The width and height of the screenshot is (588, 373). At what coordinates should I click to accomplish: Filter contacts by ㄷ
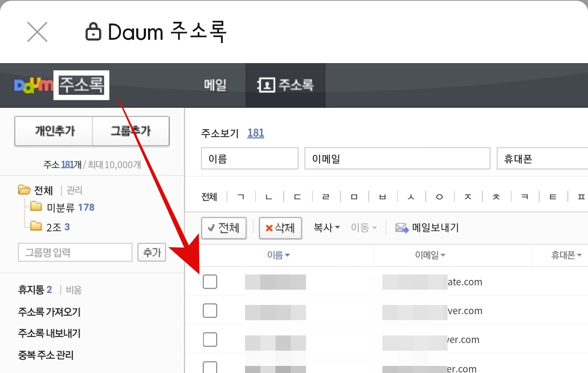pyautogui.click(x=297, y=197)
